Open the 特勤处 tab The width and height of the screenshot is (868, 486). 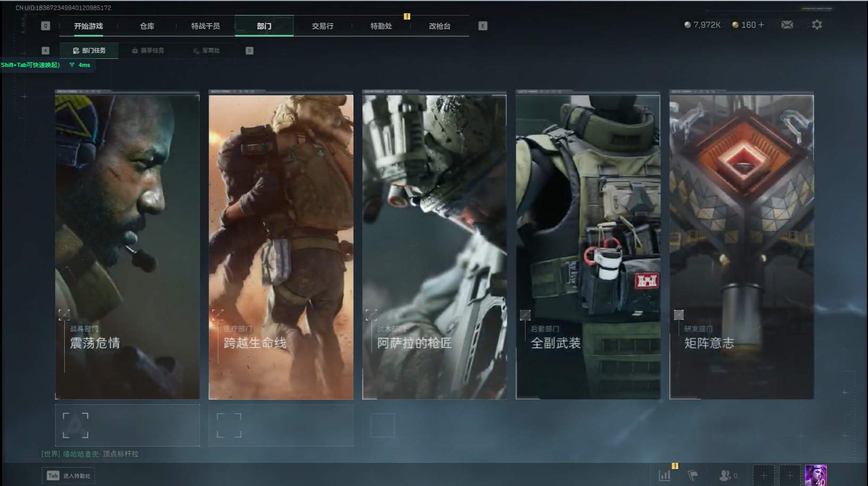click(381, 26)
